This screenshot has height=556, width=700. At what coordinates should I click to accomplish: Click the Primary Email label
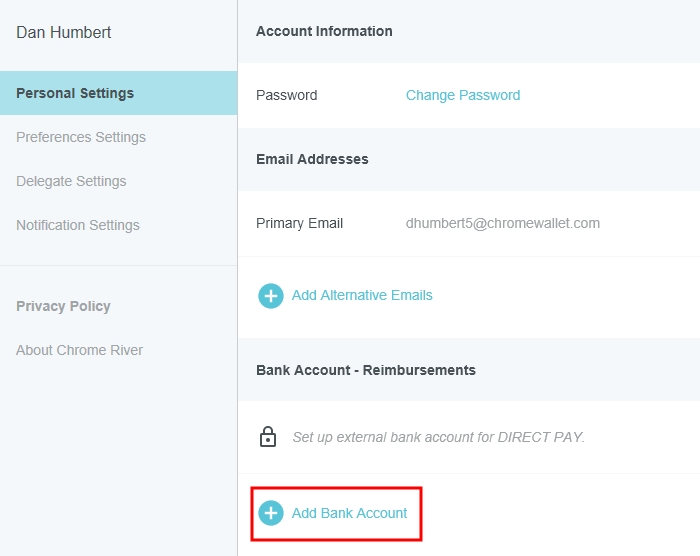pos(299,223)
